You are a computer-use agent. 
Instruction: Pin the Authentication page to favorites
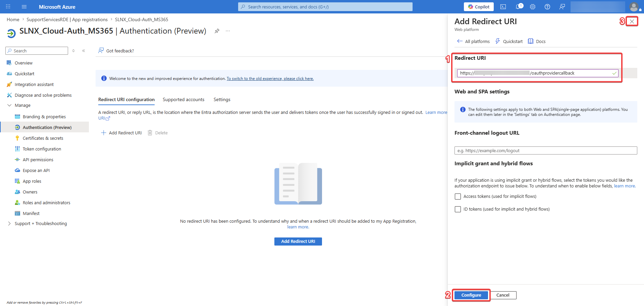click(217, 31)
